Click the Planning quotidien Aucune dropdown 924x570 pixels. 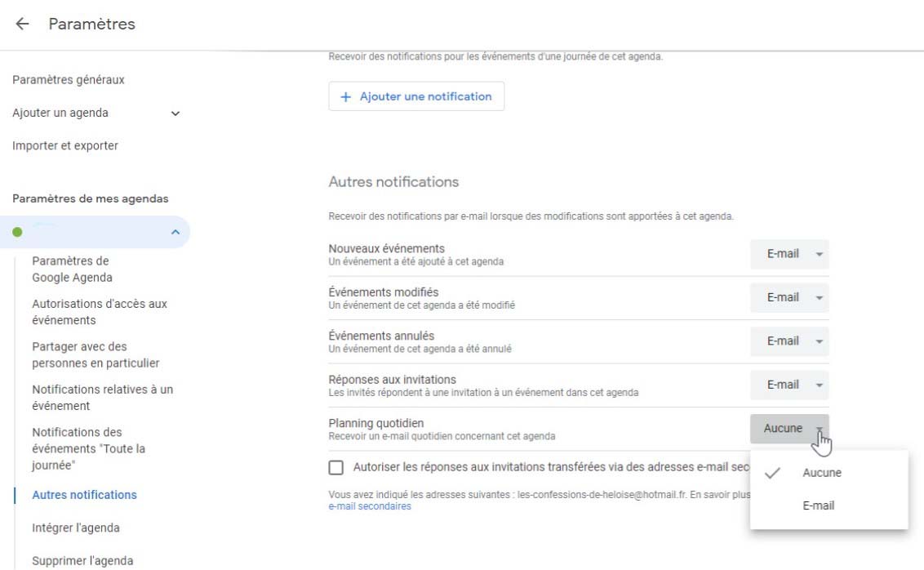[x=789, y=429]
